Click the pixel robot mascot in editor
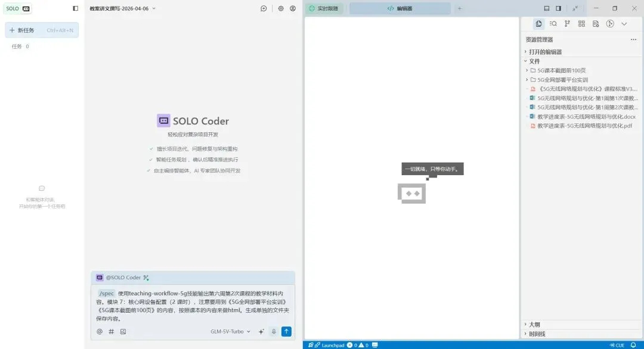The width and height of the screenshot is (644, 349). click(411, 194)
